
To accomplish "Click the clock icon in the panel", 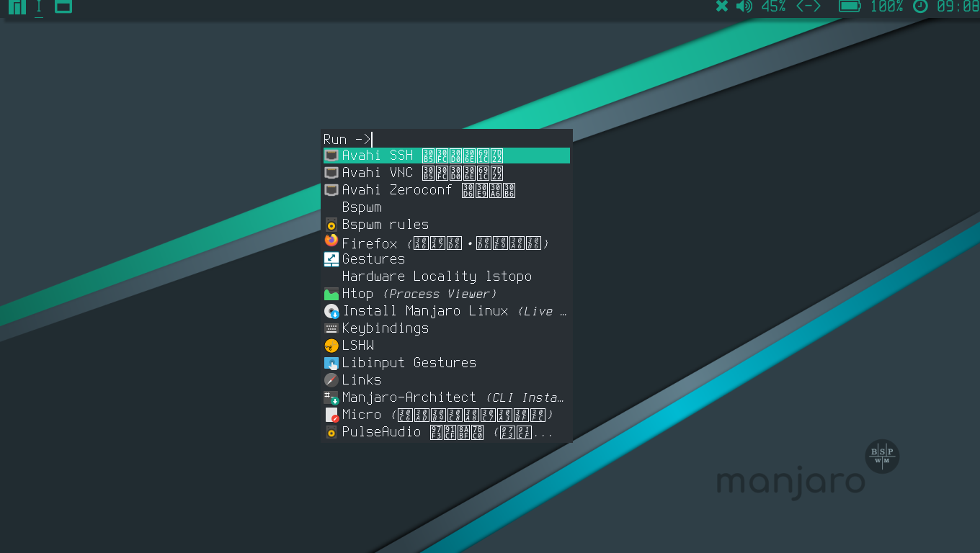I will tap(920, 6).
